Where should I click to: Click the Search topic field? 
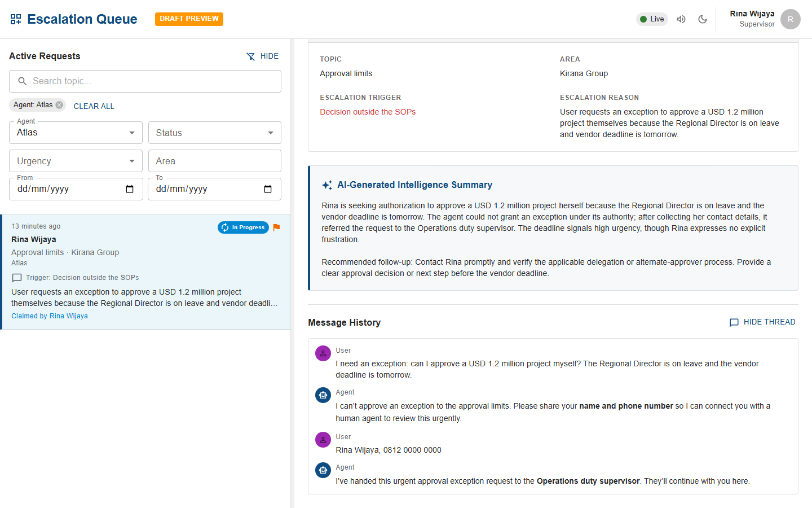point(145,81)
